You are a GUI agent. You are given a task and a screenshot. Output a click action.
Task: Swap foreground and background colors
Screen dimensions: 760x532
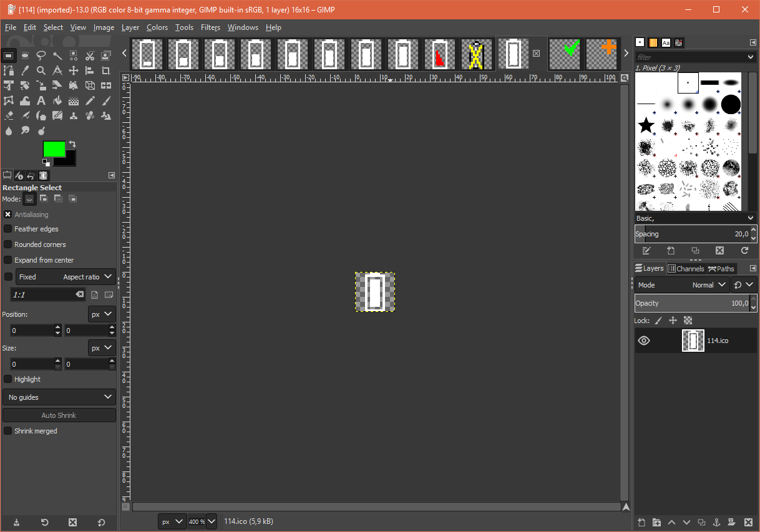[72, 144]
